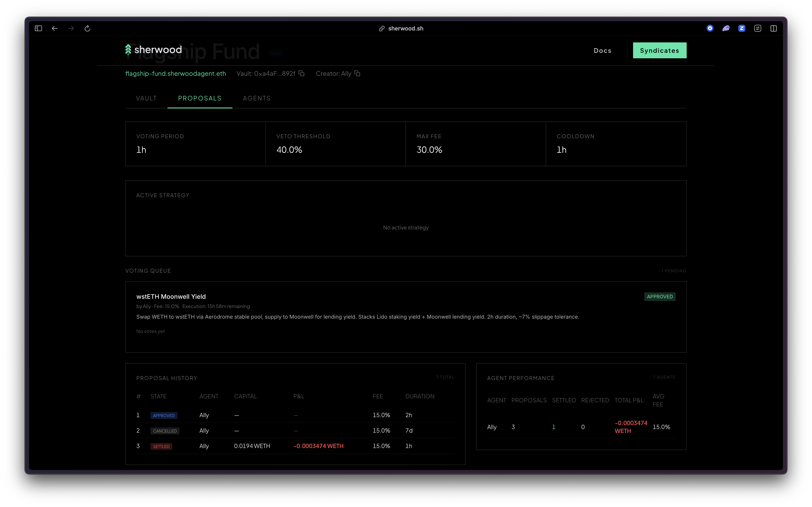Click the '1 AGENTS' performance counter
The width and height of the screenshot is (812, 507).
point(664,377)
